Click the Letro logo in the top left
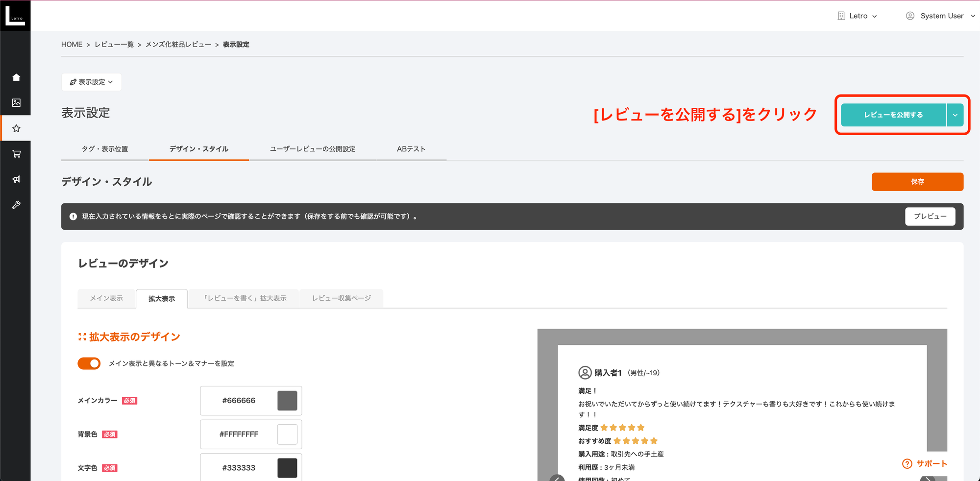 tap(15, 15)
